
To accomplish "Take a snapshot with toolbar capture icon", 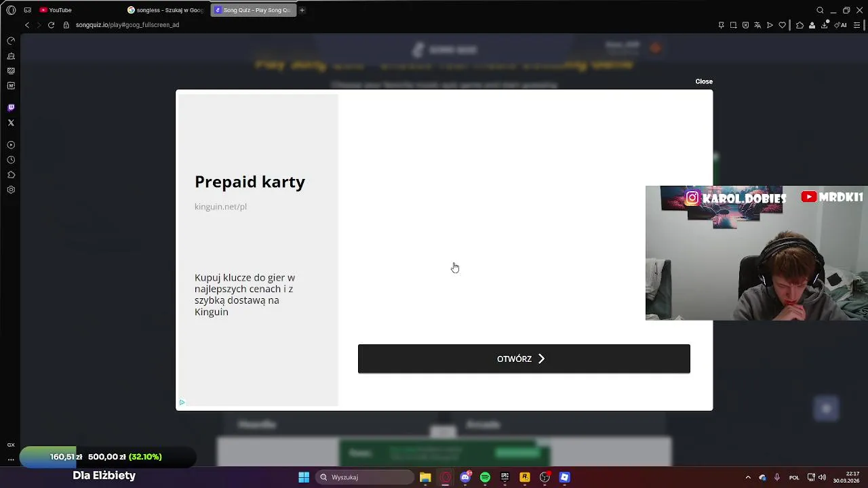I will point(733,25).
